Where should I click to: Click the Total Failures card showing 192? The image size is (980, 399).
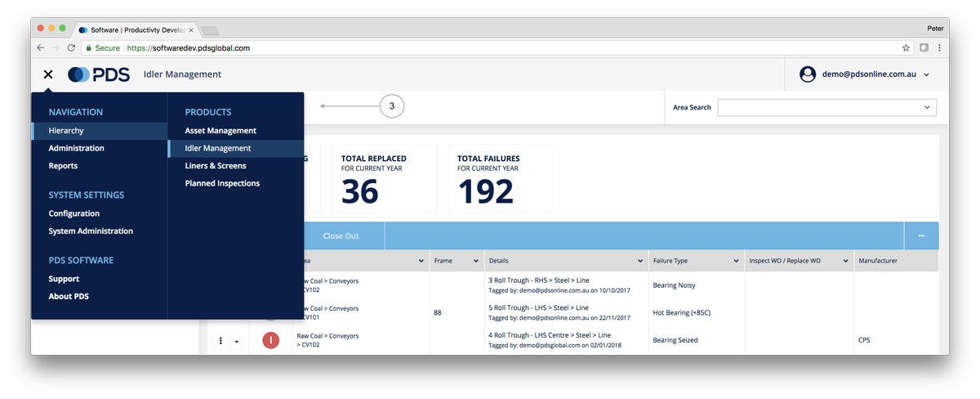[501, 178]
